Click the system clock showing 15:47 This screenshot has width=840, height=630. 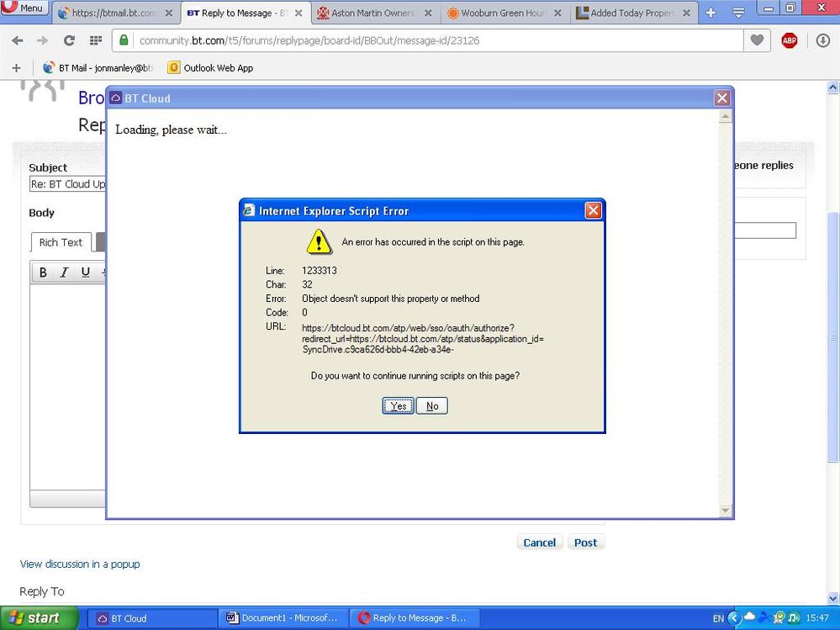[x=817, y=618]
